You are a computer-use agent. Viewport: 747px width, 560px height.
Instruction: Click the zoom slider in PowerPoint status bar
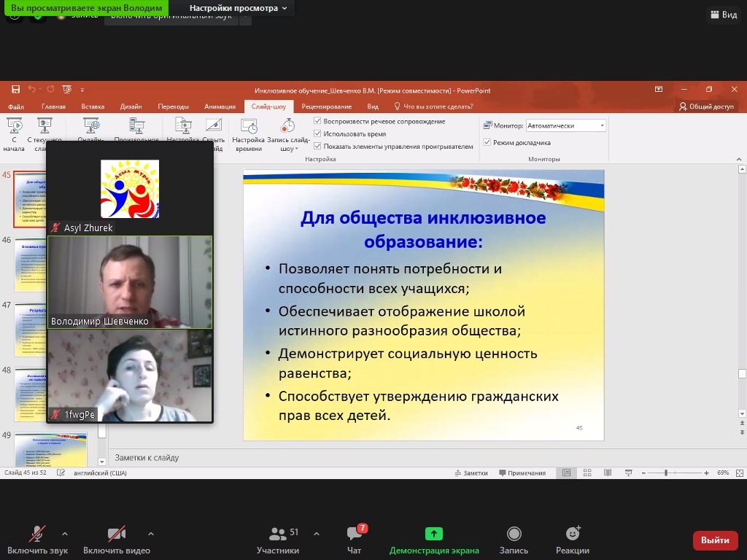[665, 472]
